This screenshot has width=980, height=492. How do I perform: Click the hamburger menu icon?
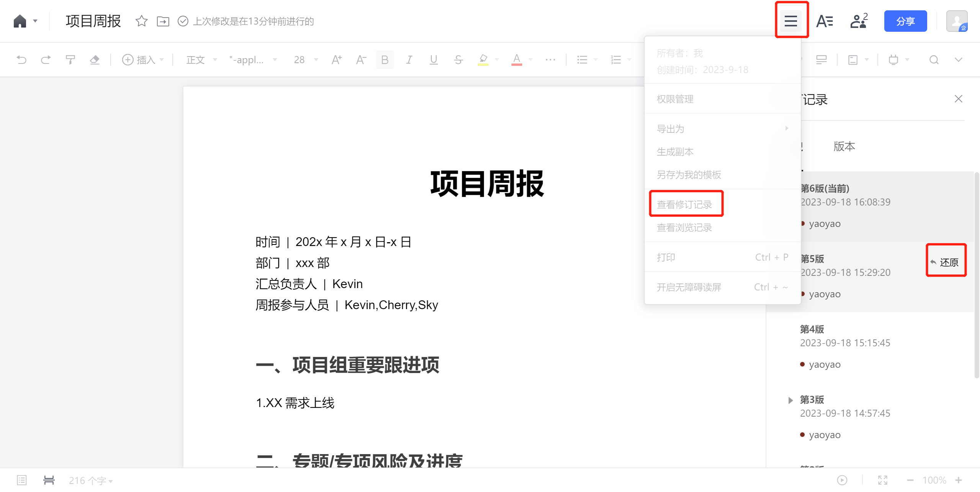click(x=791, y=21)
